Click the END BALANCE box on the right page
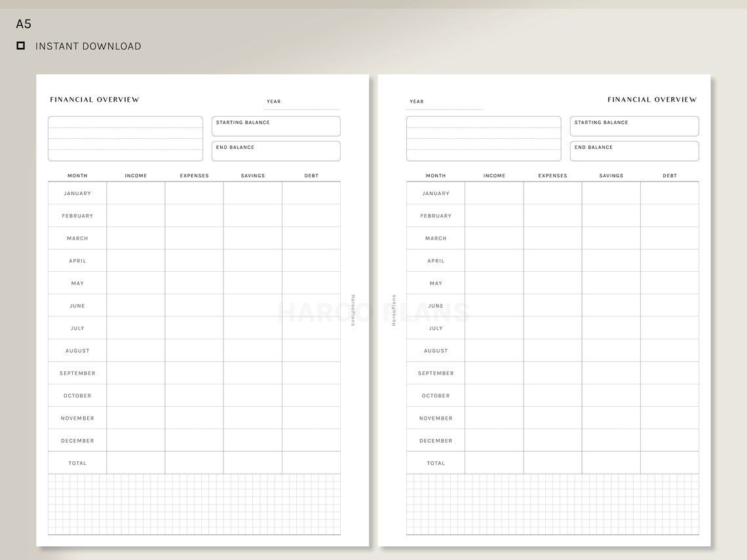The image size is (747, 560). pyautogui.click(x=634, y=151)
